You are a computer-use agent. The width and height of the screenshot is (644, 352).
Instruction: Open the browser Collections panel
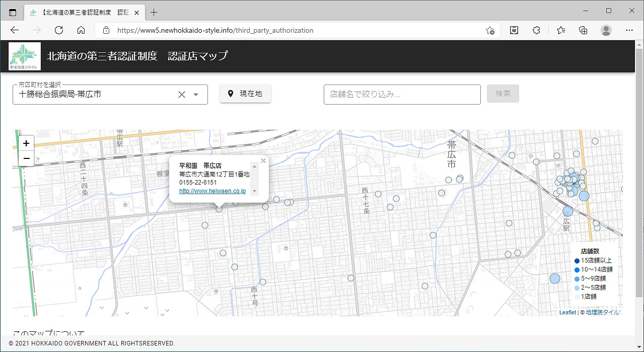(583, 30)
